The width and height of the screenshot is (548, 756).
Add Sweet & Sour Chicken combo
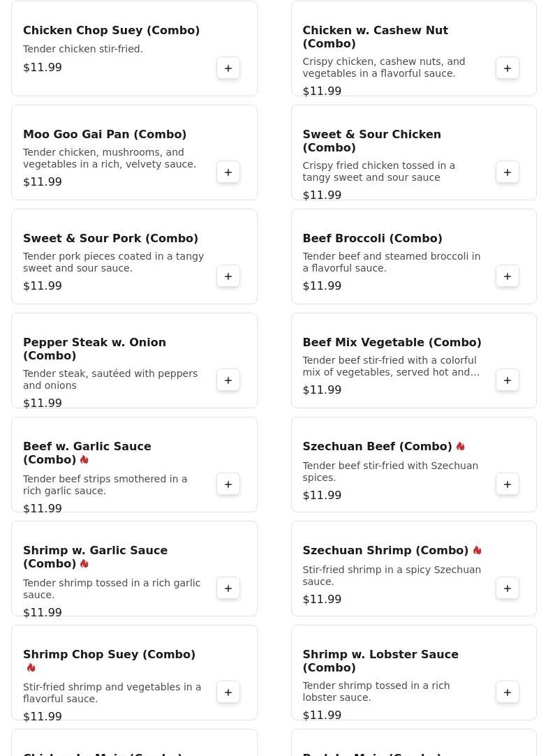coord(508,172)
